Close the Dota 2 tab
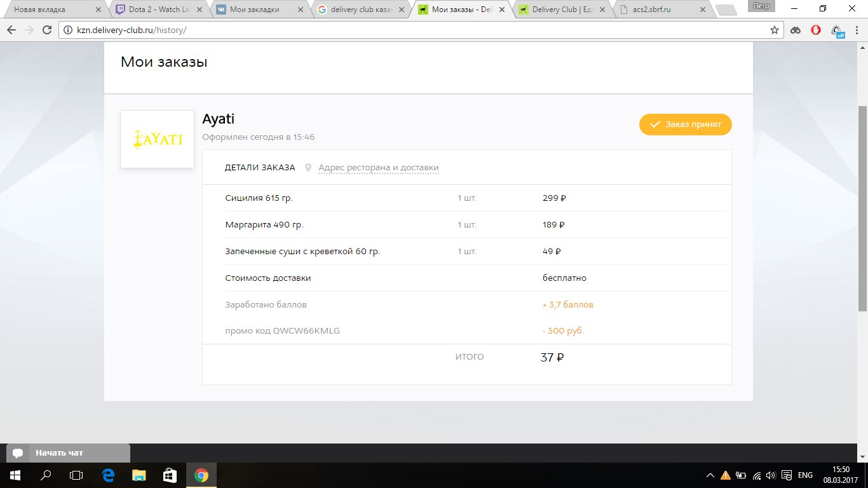Image resolution: width=868 pixels, height=488 pixels. pos(198,10)
